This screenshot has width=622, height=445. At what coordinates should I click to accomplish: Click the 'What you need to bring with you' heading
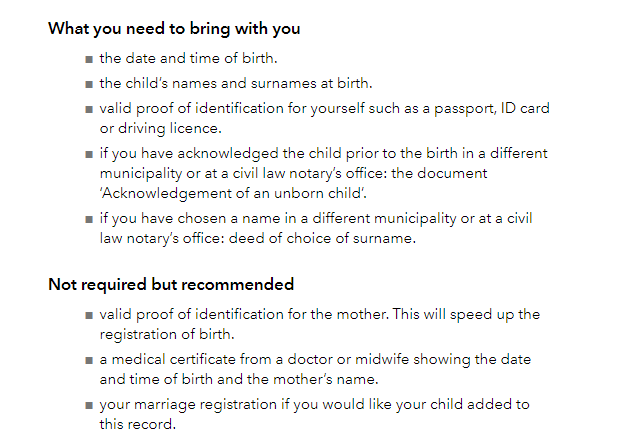[x=174, y=29]
